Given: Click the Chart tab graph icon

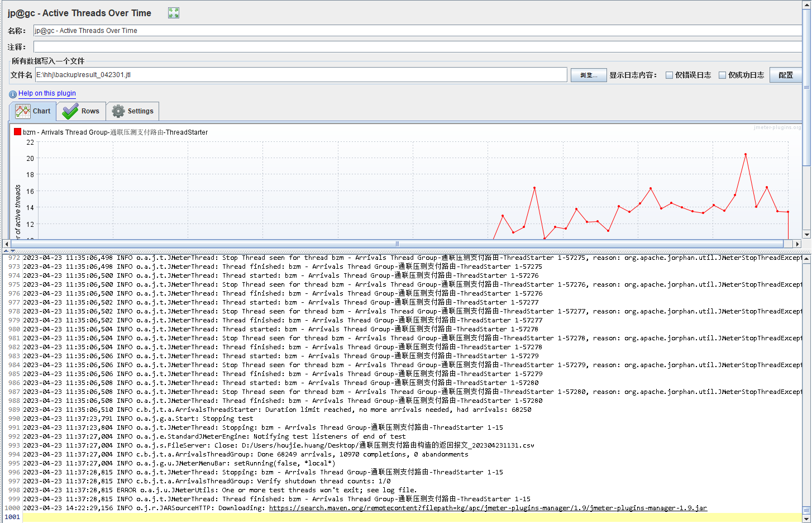Looking at the screenshot, I should pyautogui.click(x=23, y=111).
